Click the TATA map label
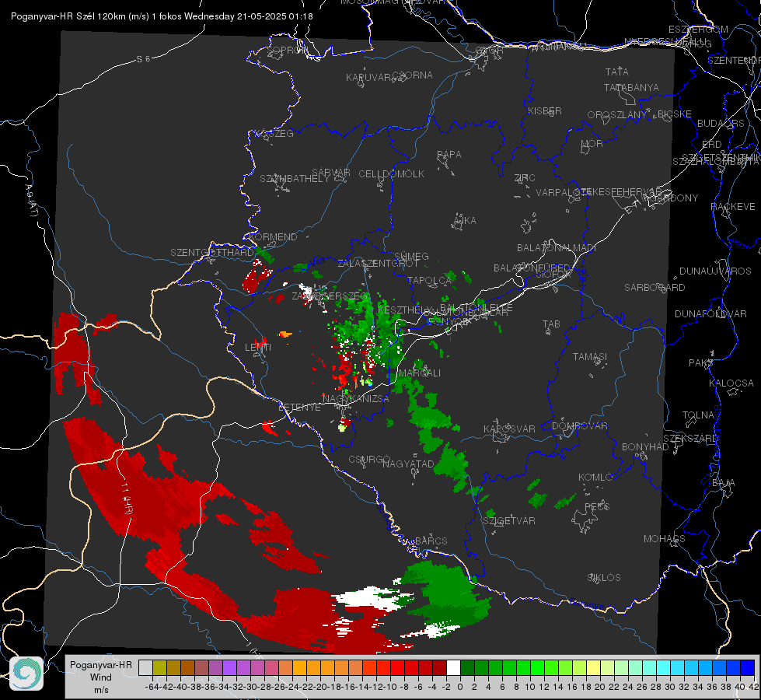 click(x=617, y=72)
